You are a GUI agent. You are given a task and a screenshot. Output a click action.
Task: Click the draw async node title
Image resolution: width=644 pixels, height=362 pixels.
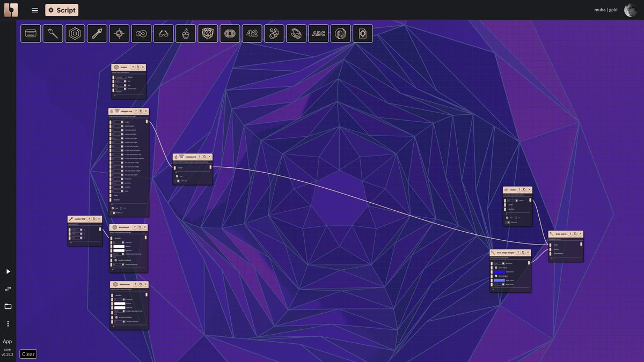click(x=561, y=234)
